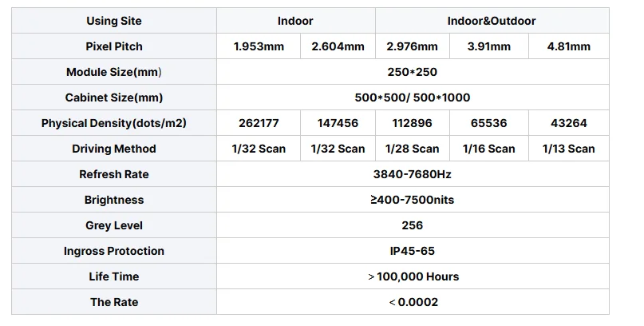Image resolution: width=644 pixels, height=326 pixels.
Task: Select the 500*500/ 500*1000 cabinet size value
Action: (412, 97)
